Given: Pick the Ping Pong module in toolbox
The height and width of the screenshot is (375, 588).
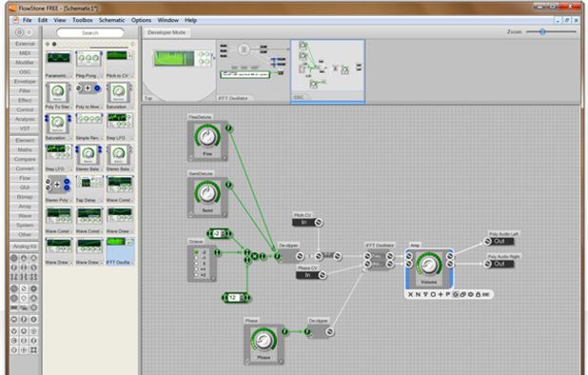Looking at the screenshot, I should coord(88,64).
